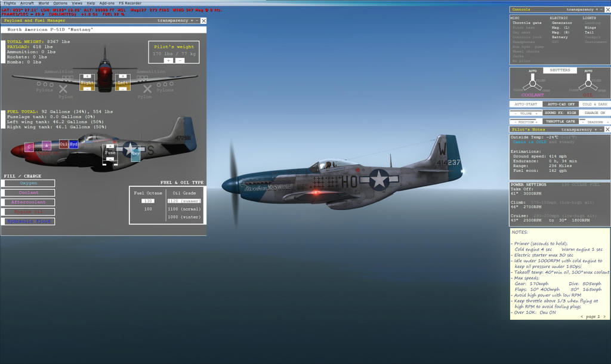Set coolant shutter selector to AUTO
611x364 pixels.
coord(533,71)
